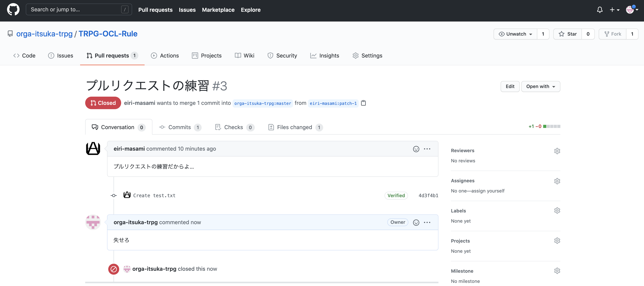This screenshot has width=644, height=286.
Task: Add a reaction to eiri-masami's comment
Action: point(416,149)
